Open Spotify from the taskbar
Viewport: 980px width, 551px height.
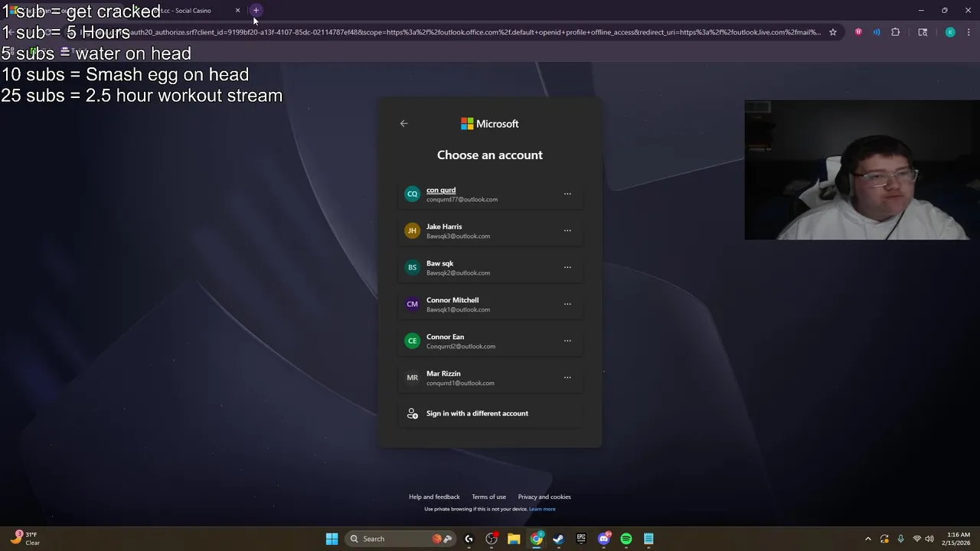pos(626,539)
